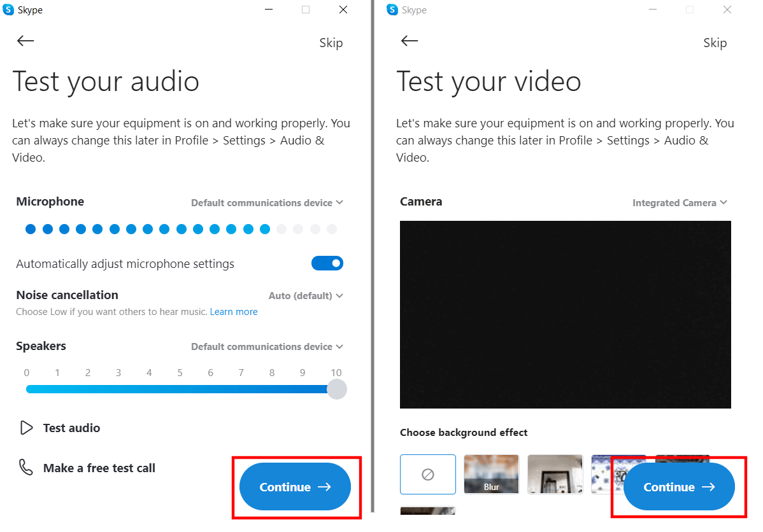This screenshot has width=763, height=532.
Task: Close the Test your audio Skype window
Action: click(343, 10)
